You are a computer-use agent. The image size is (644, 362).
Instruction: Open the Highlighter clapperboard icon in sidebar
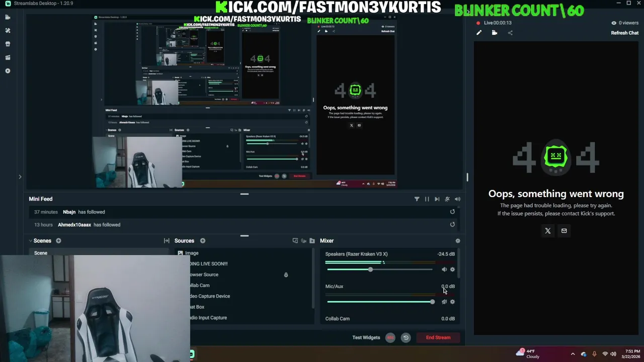coord(8,57)
